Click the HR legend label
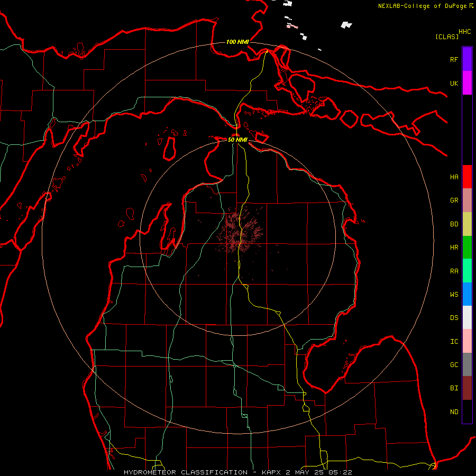 click(x=454, y=248)
